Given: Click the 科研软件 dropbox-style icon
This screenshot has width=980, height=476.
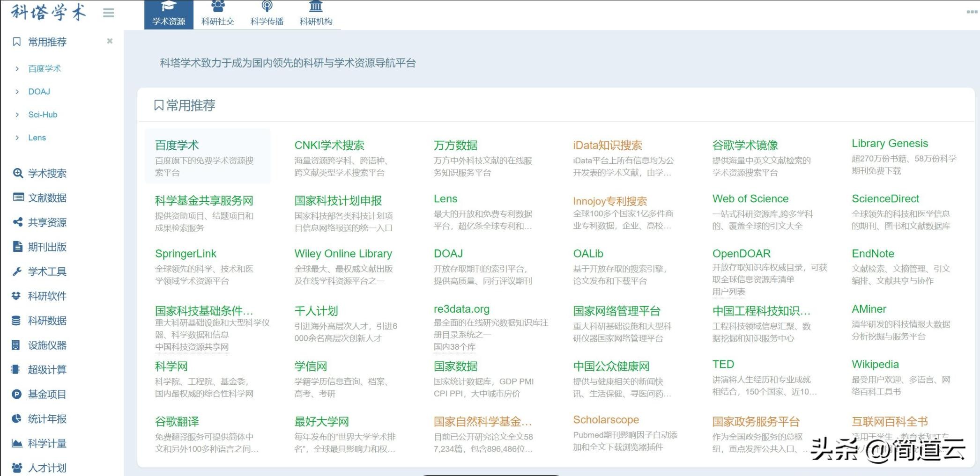Looking at the screenshot, I should (x=16, y=296).
